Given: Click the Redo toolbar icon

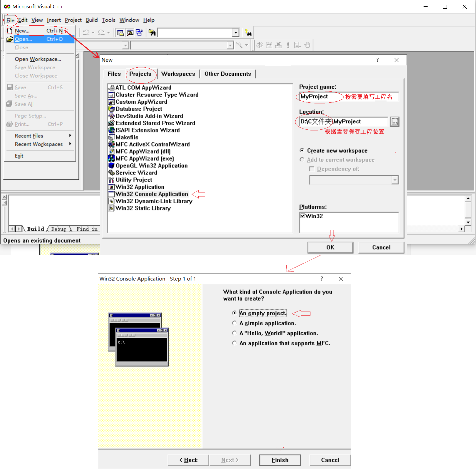Looking at the screenshot, I should coord(101,32).
